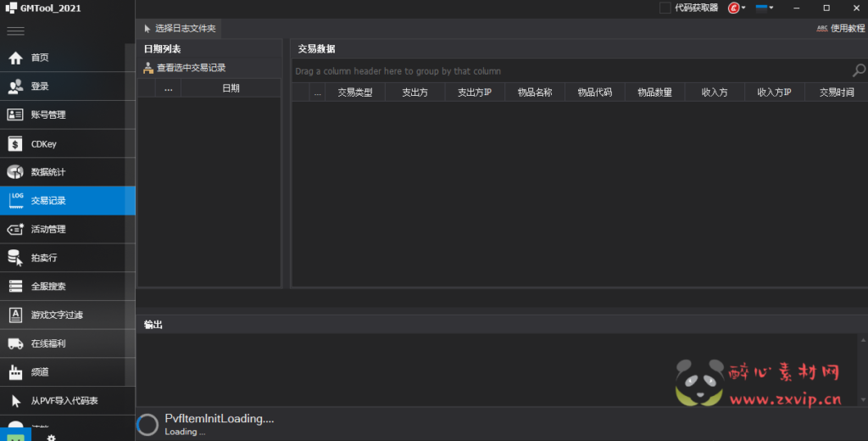
Task: Open 游戏文字过滤 text filter section
Action: tap(68, 315)
